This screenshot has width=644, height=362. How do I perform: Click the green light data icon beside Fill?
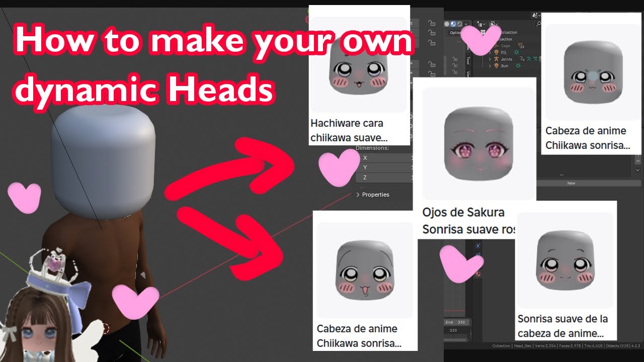coord(517,52)
